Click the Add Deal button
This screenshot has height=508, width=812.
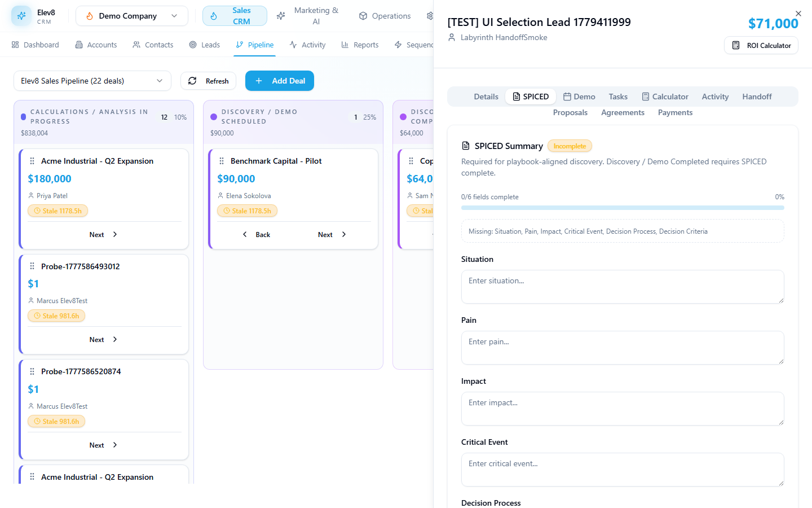click(x=280, y=81)
